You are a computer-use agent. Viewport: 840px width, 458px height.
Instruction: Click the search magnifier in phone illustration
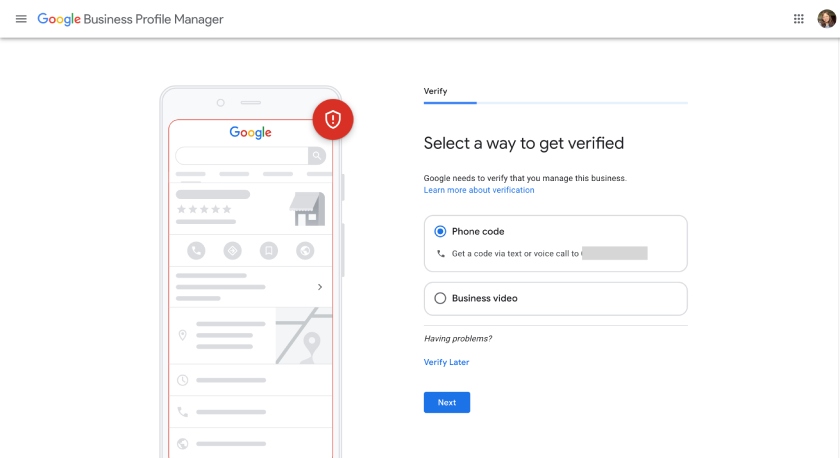(317, 156)
